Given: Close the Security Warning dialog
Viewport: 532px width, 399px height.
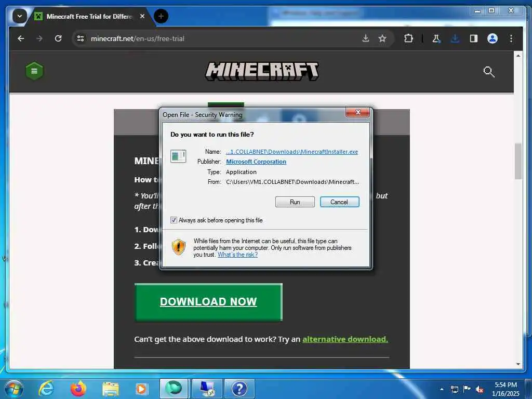Looking at the screenshot, I should [x=357, y=112].
